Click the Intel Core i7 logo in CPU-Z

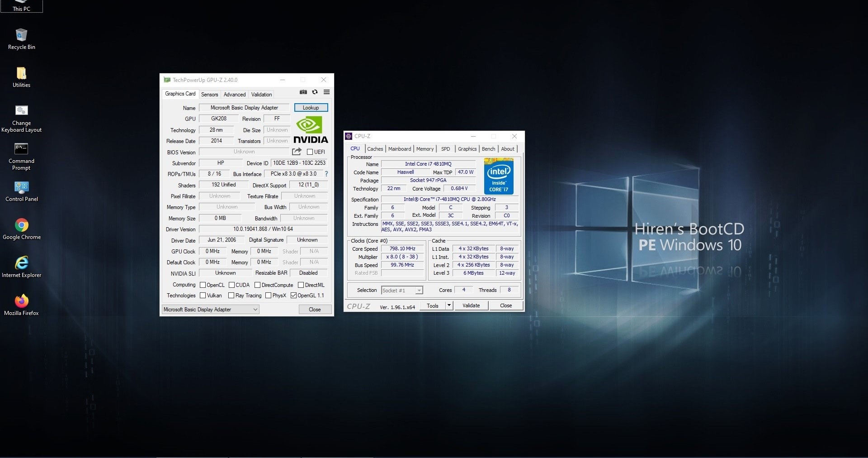(x=499, y=176)
